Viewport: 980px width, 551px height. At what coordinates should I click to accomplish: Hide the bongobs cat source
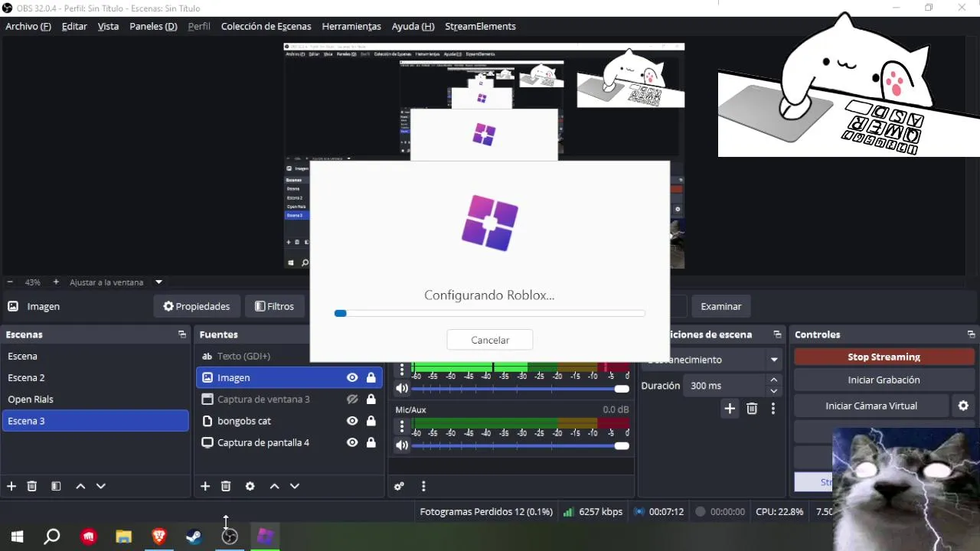(352, 421)
